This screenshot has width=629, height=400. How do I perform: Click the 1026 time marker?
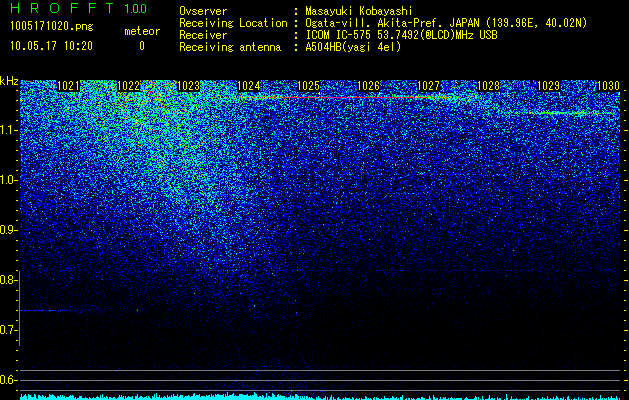[x=369, y=86]
